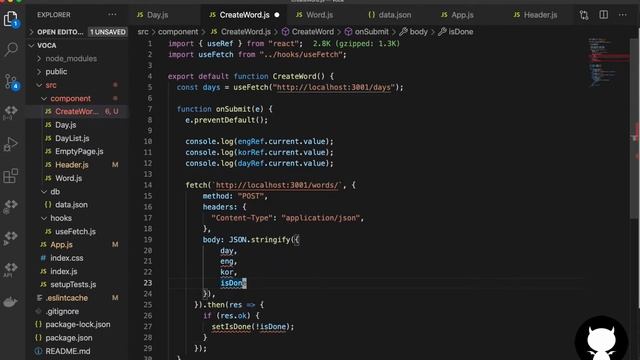Viewport: 640px width, 360px height.
Task: Open Header.js in the file tree
Action: coord(71,165)
